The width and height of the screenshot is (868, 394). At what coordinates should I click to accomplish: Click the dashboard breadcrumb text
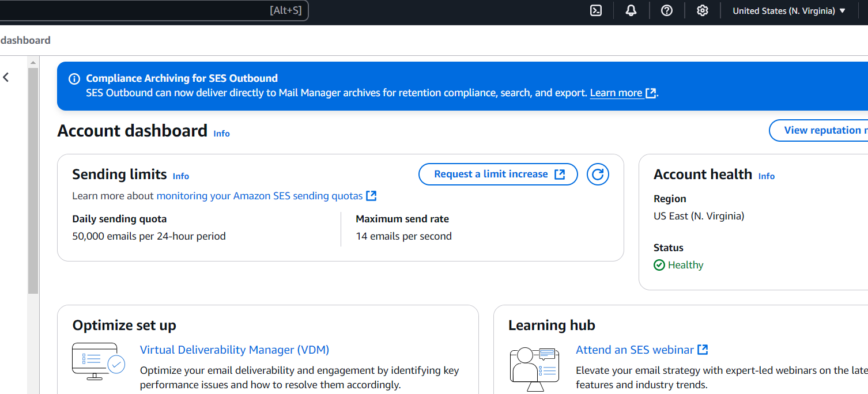tap(25, 40)
